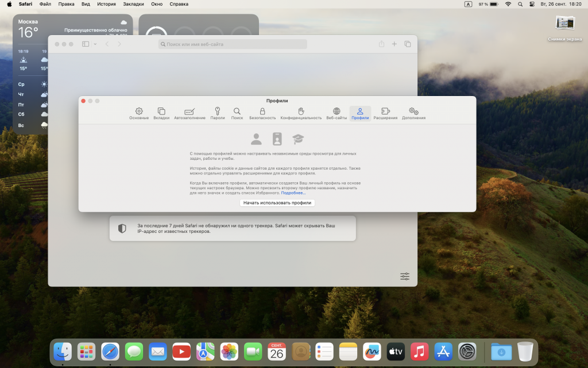588x368 pixels.
Task: Open Конфиденциальность settings with hand icon
Action: (x=301, y=113)
